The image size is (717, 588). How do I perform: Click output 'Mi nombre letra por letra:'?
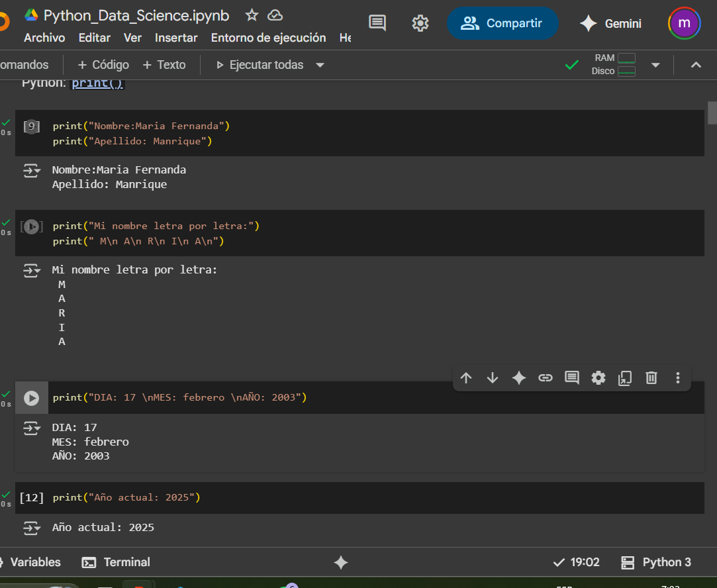pyautogui.click(x=134, y=269)
